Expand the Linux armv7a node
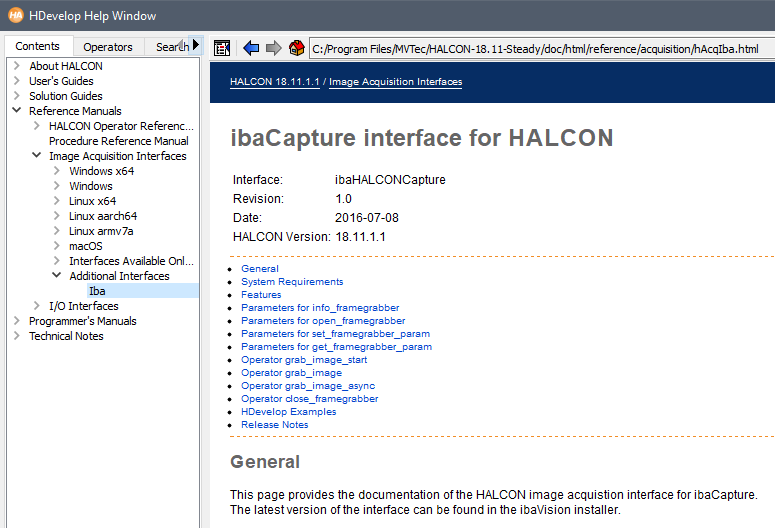 (x=56, y=230)
